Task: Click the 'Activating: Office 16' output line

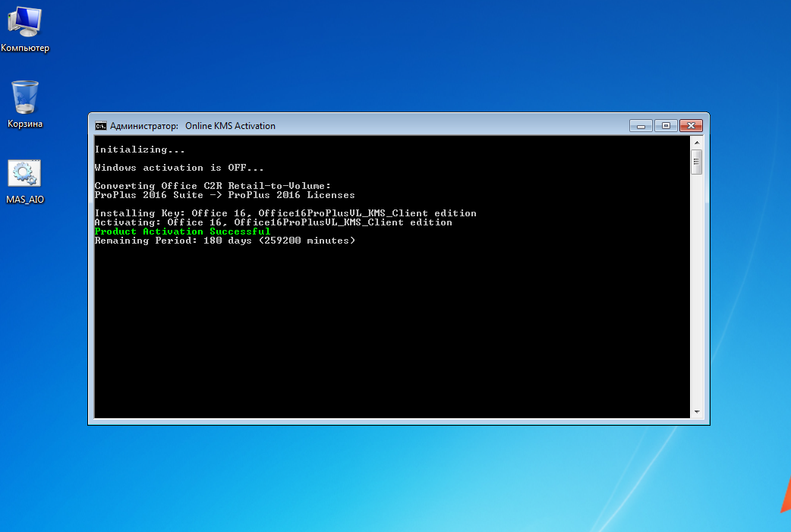Action: tap(273, 222)
